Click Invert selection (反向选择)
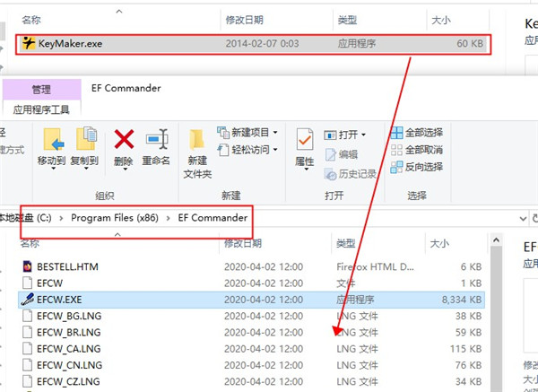The height and width of the screenshot is (392, 538). pos(417,167)
